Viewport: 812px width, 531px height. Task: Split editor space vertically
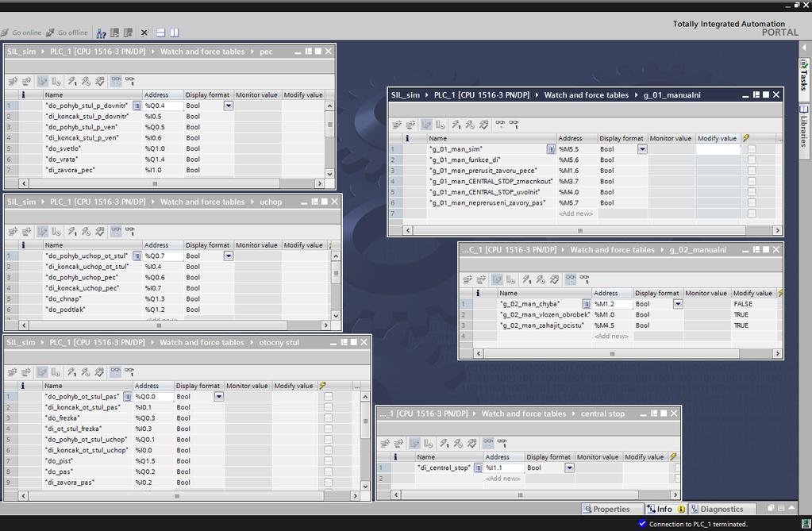pyautogui.click(x=175, y=33)
